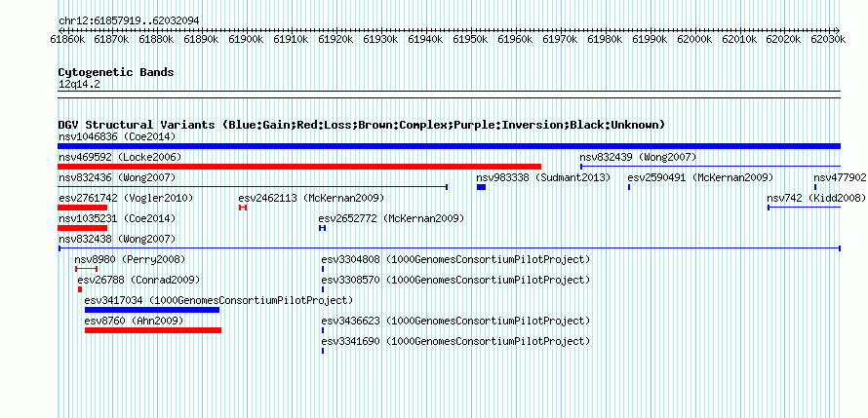Click esv3341690 1000Genomes label

(455, 341)
